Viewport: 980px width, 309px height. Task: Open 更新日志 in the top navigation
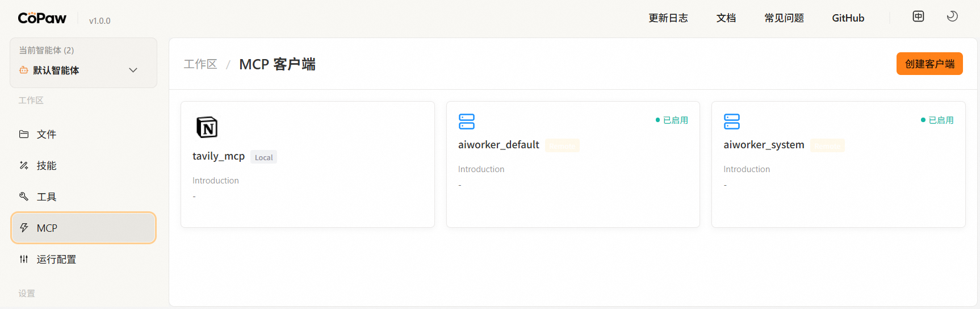[x=668, y=18]
